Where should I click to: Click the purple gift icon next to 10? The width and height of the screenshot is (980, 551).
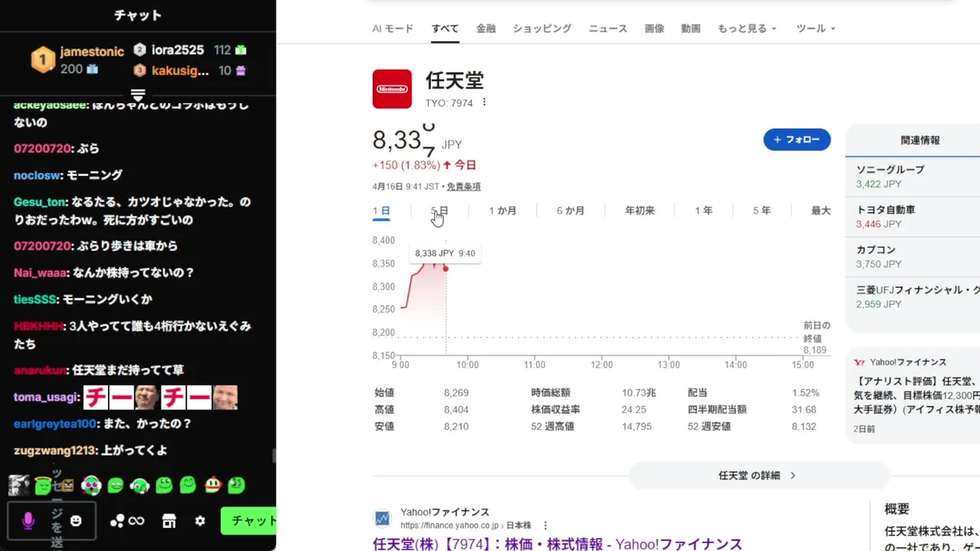241,70
